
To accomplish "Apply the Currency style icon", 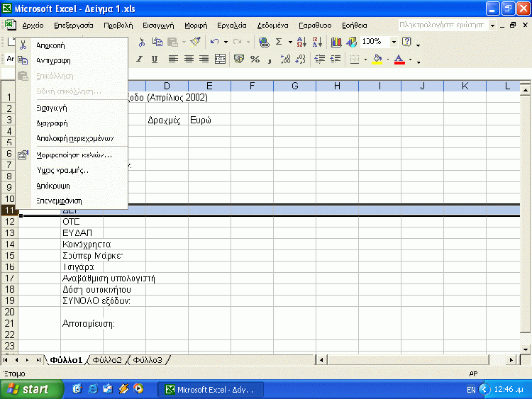I will tap(239, 60).
